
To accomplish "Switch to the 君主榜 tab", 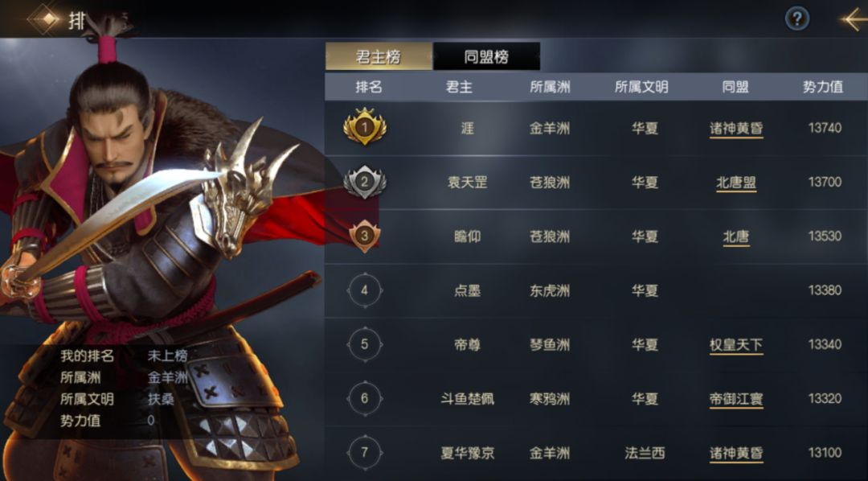I will (x=379, y=56).
